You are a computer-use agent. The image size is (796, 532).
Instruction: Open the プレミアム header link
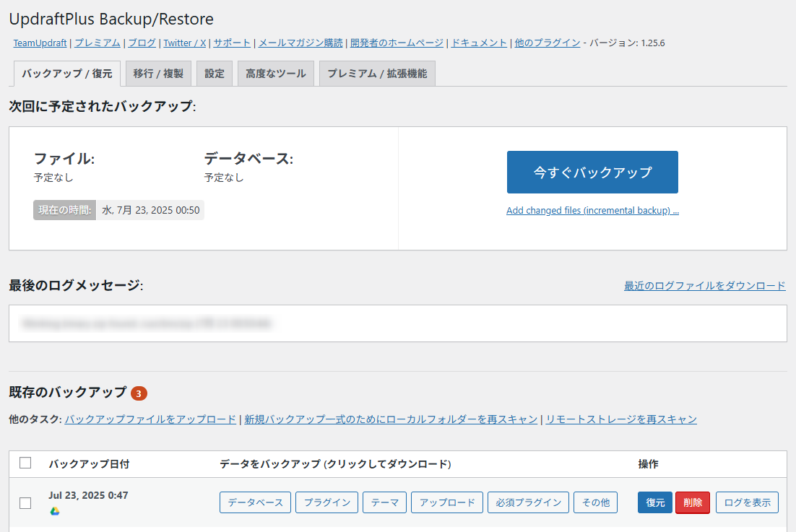click(98, 43)
